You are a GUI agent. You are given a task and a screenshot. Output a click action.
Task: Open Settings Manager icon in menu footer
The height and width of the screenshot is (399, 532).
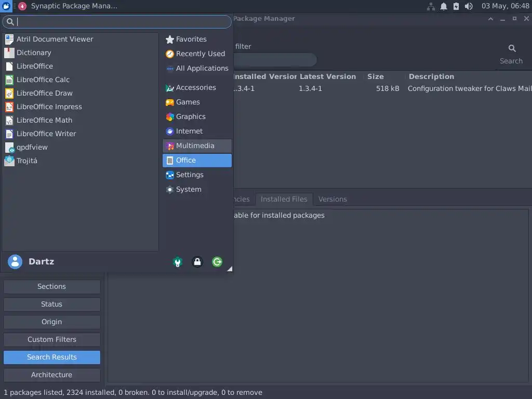point(178,262)
